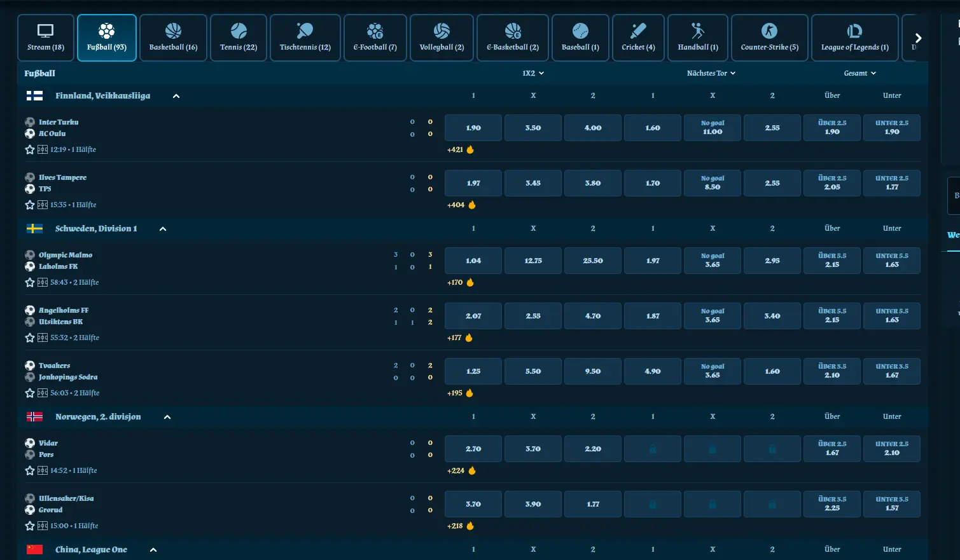Bet on Inter Turku win at 1.90

click(x=473, y=128)
